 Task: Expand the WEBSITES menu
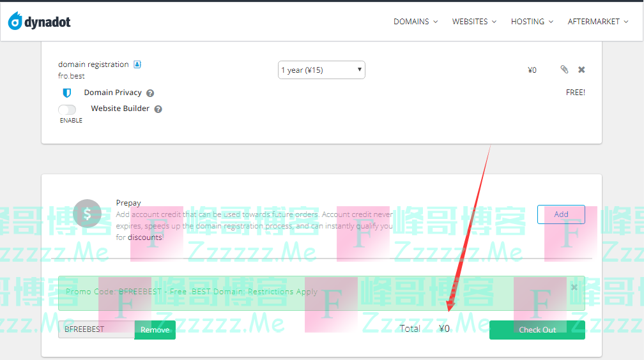[x=474, y=22]
